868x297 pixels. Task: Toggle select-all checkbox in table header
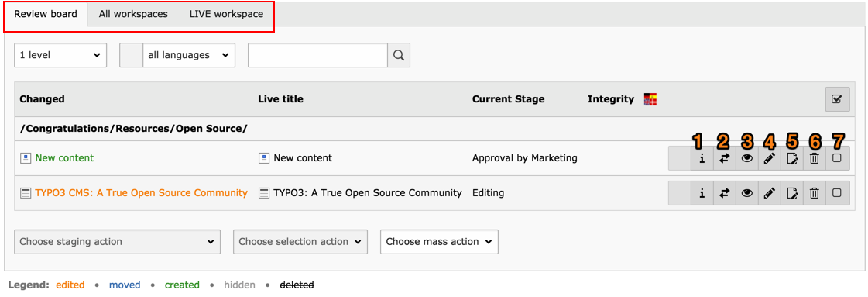tap(837, 99)
